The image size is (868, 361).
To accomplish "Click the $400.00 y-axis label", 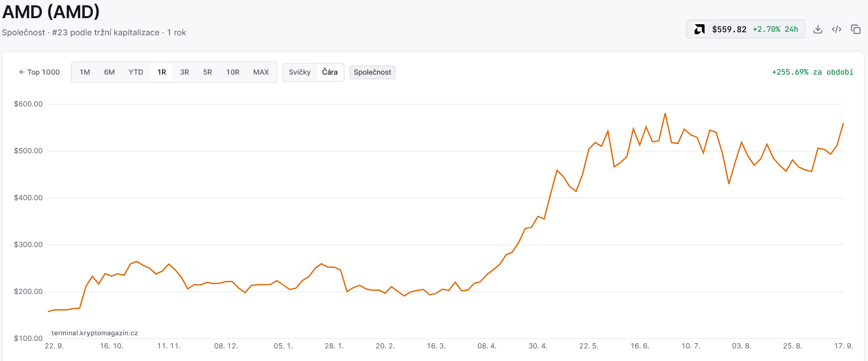I will (x=28, y=198).
